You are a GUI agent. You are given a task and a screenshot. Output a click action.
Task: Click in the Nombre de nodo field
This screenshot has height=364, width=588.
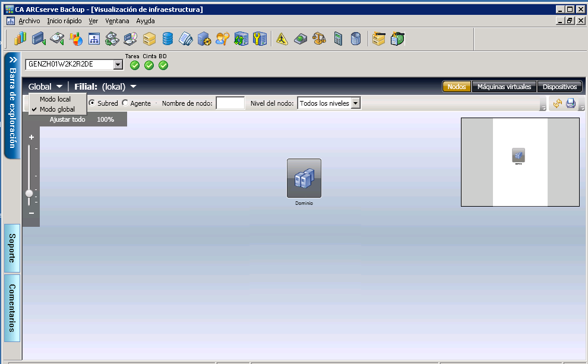[230, 103]
